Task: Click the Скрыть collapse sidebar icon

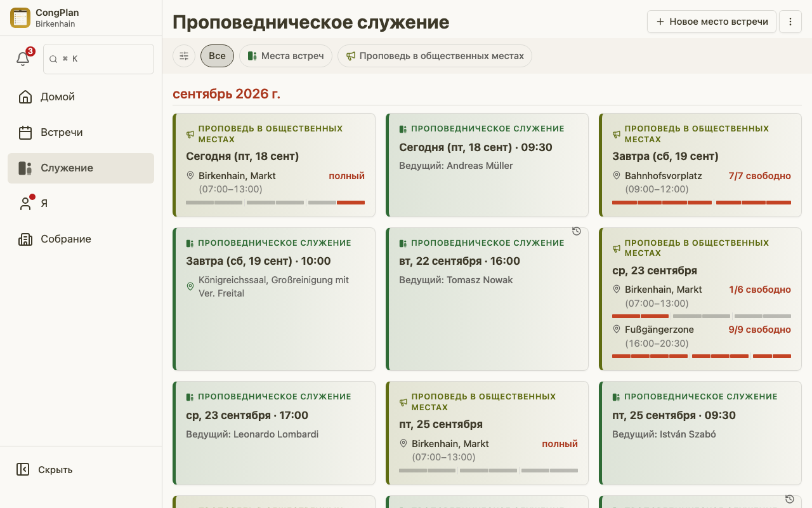Action: click(x=23, y=469)
